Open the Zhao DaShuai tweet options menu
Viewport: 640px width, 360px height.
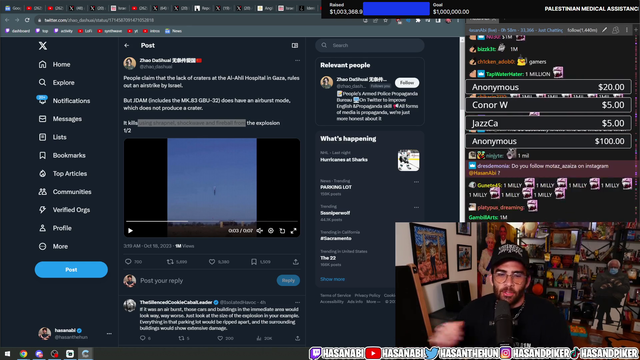tap(297, 60)
